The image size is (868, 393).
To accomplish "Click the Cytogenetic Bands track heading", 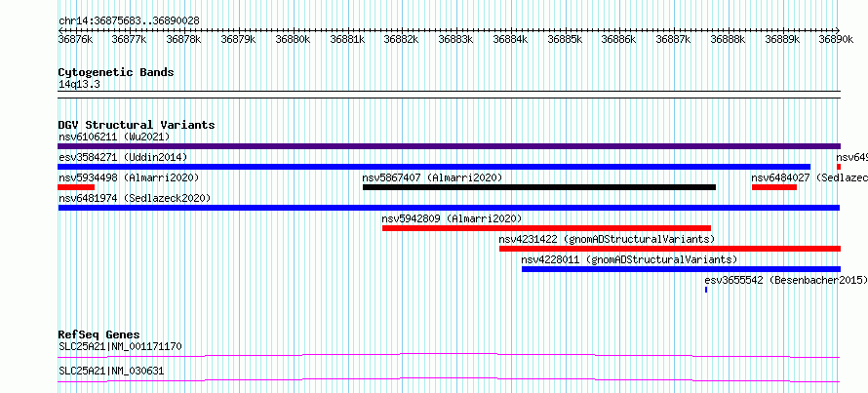I will point(116,72).
